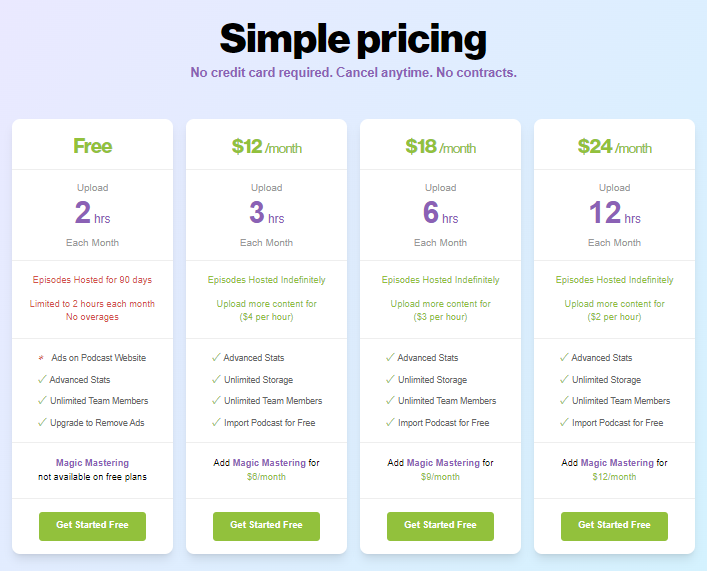Click the Advanced Stats checkmark in the $24 plan
This screenshot has width=707, height=571.
coord(564,357)
